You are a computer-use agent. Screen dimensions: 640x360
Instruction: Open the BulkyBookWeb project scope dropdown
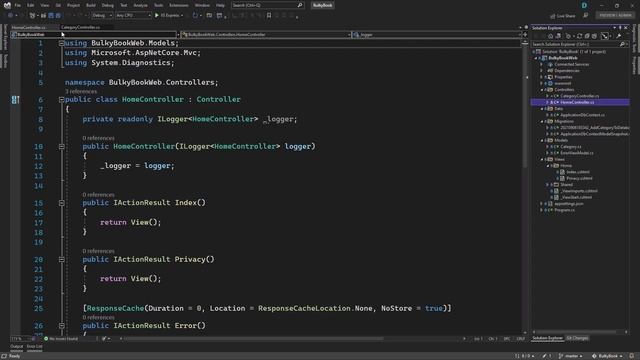coord(95,35)
